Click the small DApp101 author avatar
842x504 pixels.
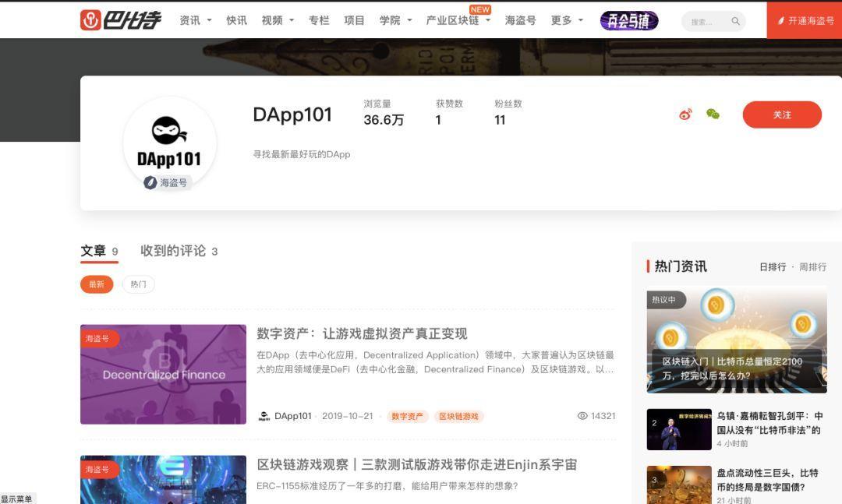(x=264, y=416)
